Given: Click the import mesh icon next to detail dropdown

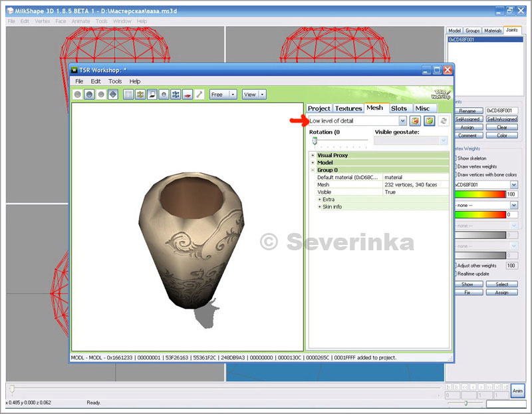Looking at the screenshot, I should [x=415, y=121].
